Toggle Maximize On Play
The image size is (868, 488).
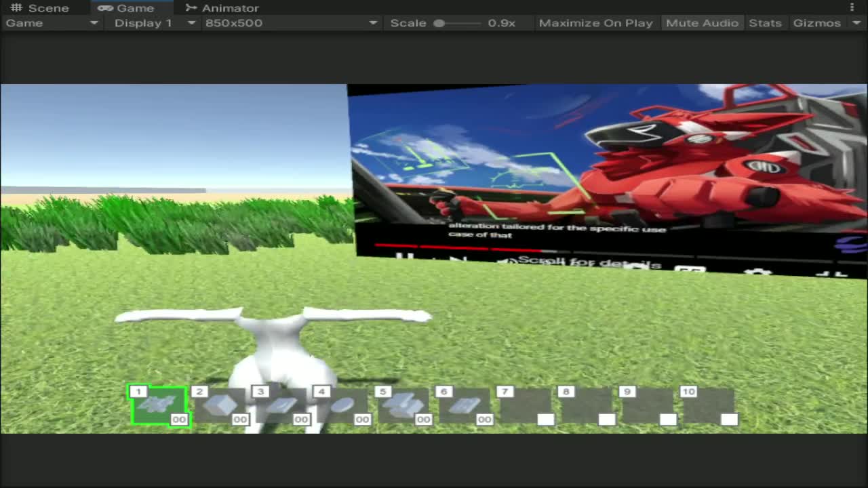(595, 23)
